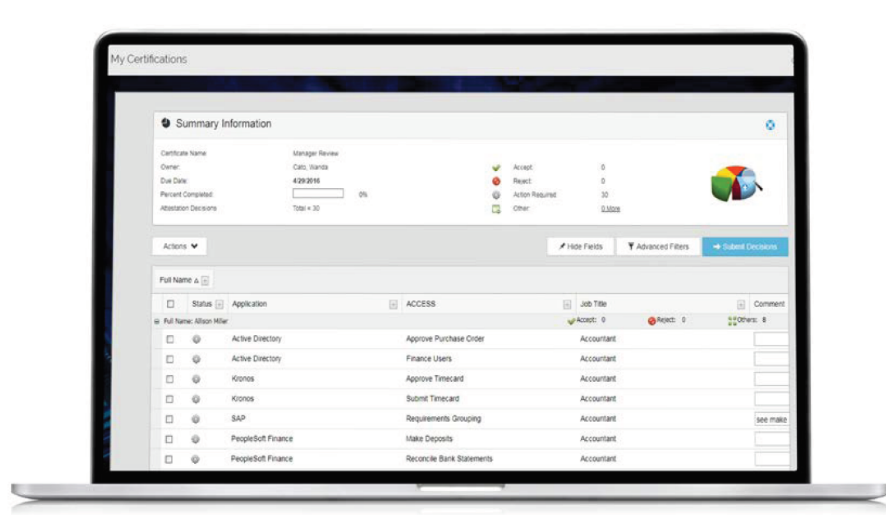
Task: Click the comment field for Approve Purchase Order
Action: pyautogui.click(x=771, y=339)
